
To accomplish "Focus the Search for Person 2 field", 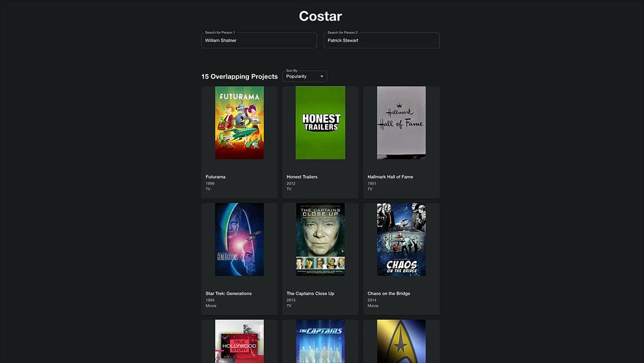I will pos(381,40).
